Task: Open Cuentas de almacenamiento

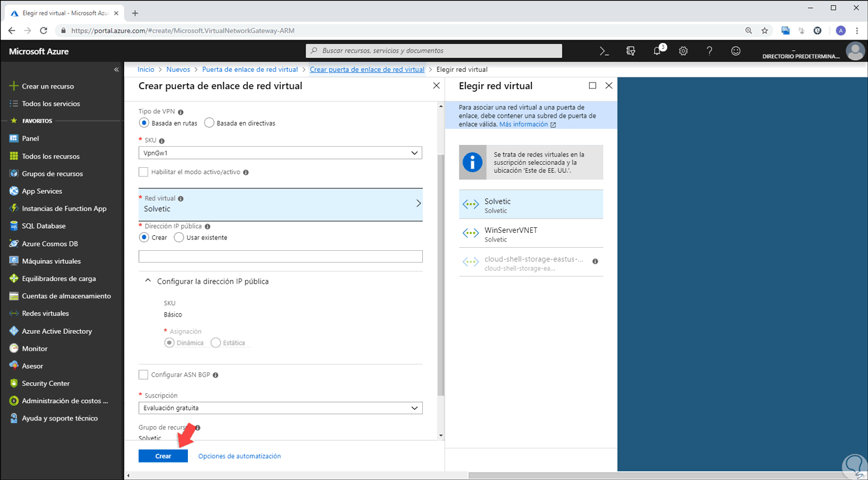Action: tap(66, 296)
